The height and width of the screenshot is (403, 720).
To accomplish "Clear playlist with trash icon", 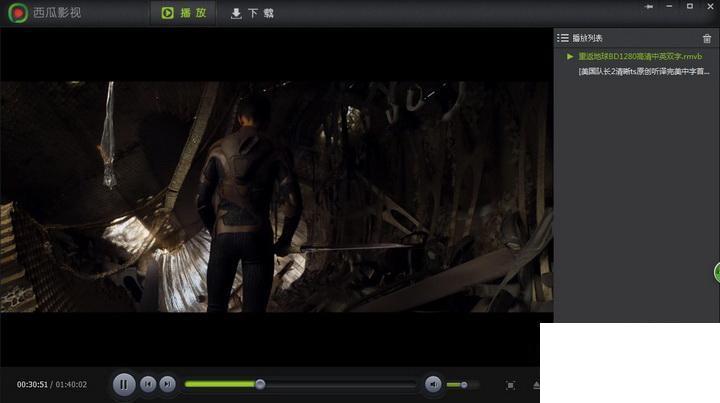I will click(x=707, y=39).
